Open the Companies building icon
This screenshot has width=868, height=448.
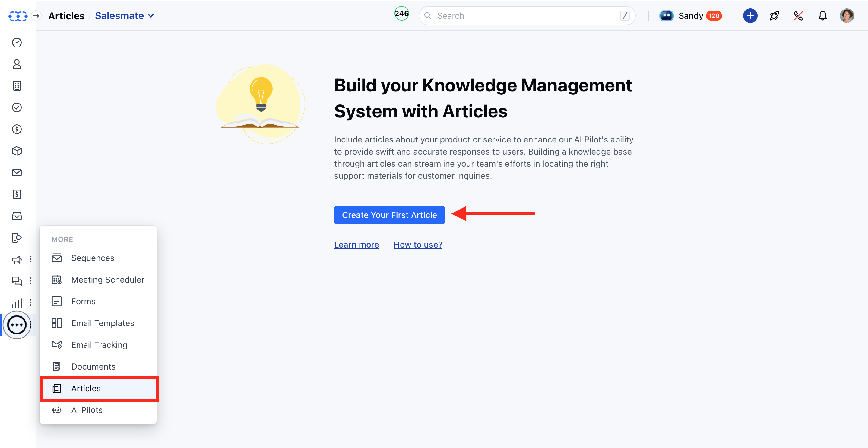pyautogui.click(x=17, y=86)
